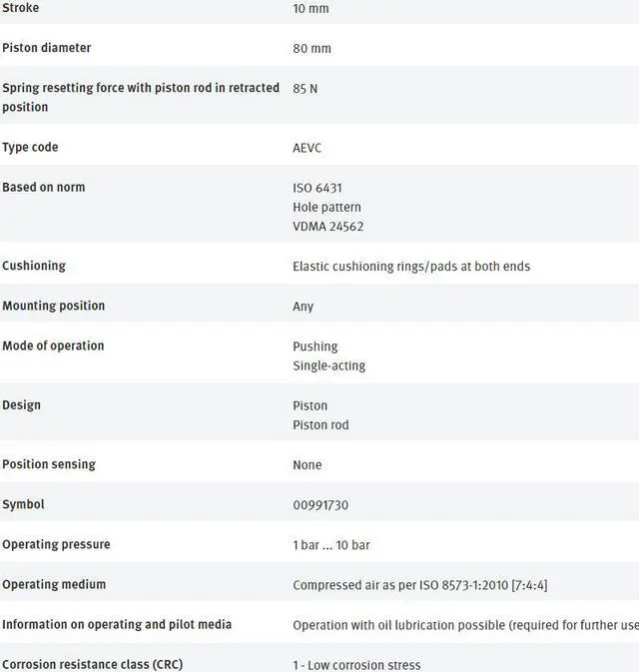Click the 1 bar ... 10 bar value
This screenshot has width=639, height=672.
pyautogui.click(x=330, y=545)
